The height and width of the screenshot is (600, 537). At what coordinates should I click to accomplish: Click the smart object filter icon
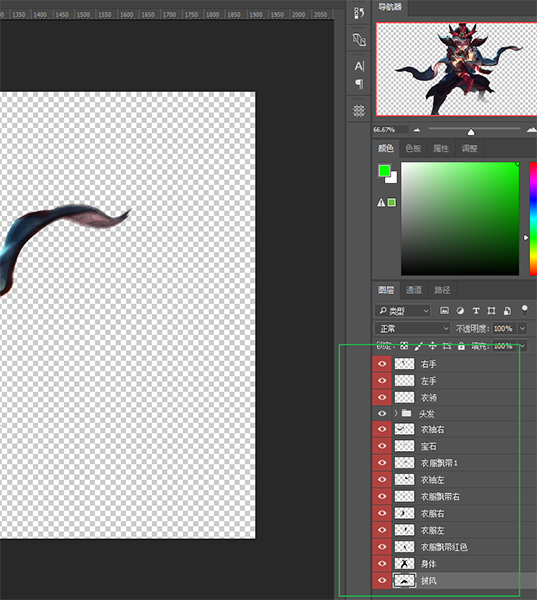coord(507,311)
